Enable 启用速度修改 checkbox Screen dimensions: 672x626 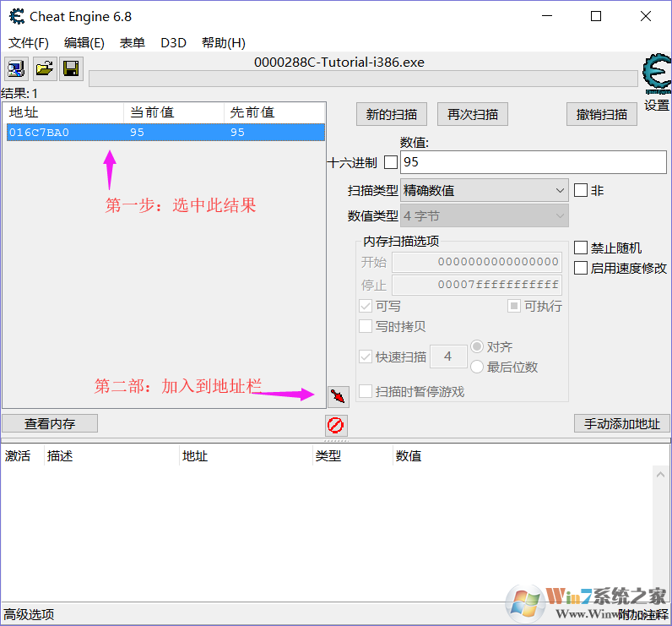[581, 268]
